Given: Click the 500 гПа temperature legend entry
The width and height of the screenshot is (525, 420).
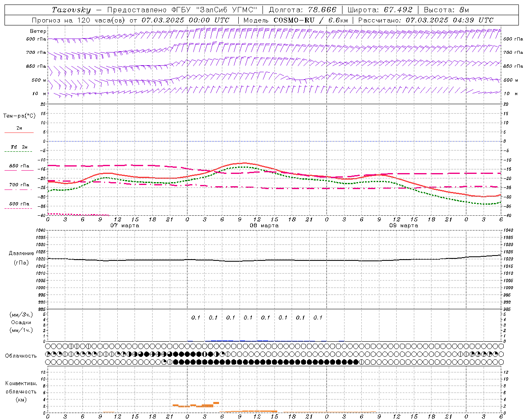Looking at the screenshot, I should click(x=19, y=204).
